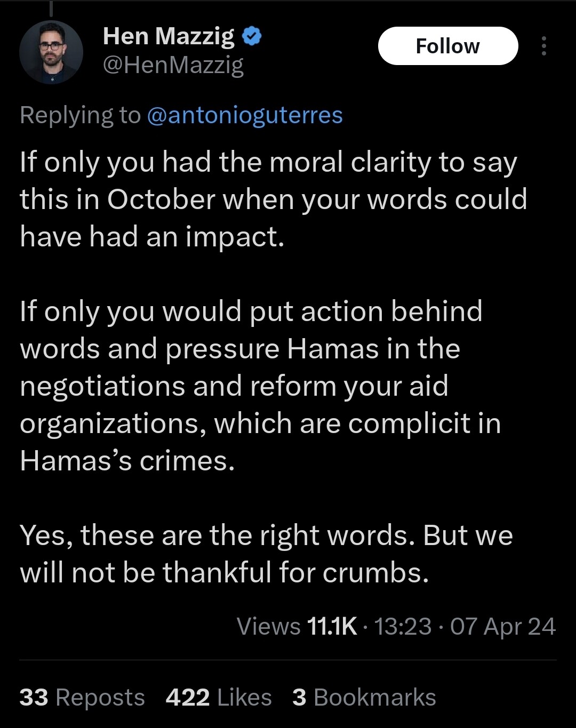
Task: Open the 33 Reposts list
Action: 82,698
